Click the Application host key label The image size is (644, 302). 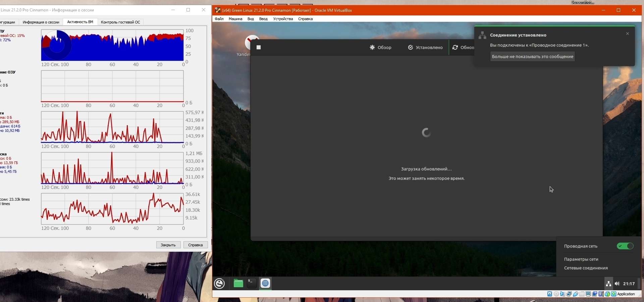[x=626, y=294]
